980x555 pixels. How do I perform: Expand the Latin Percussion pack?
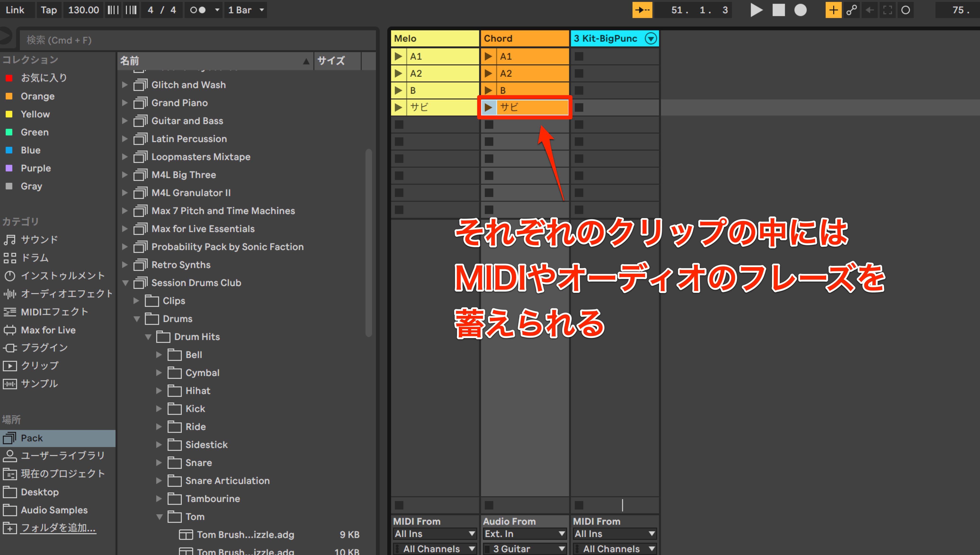pyautogui.click(x=125, y=139)
